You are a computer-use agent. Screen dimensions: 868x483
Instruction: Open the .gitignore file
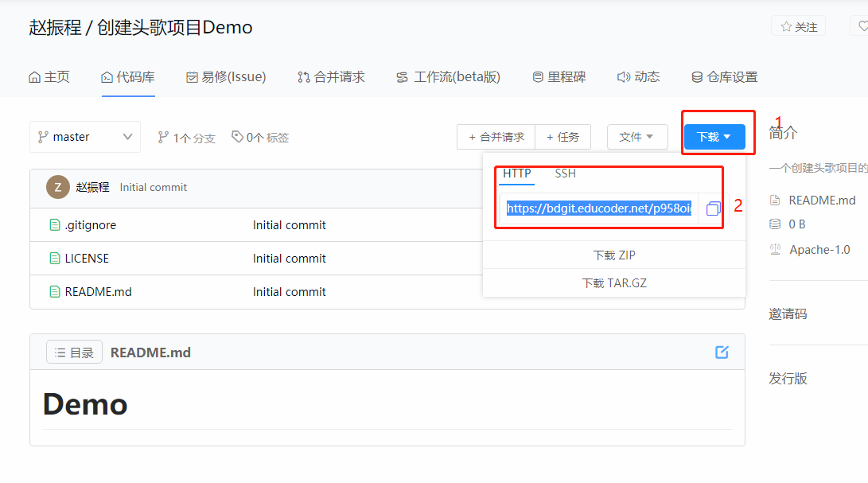[x=90, y=225]
